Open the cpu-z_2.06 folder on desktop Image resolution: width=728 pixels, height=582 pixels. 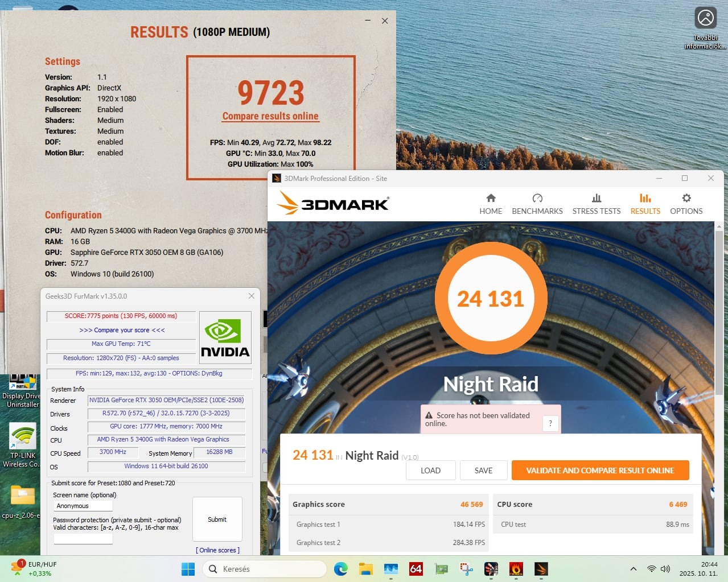(x=22, y=502)
